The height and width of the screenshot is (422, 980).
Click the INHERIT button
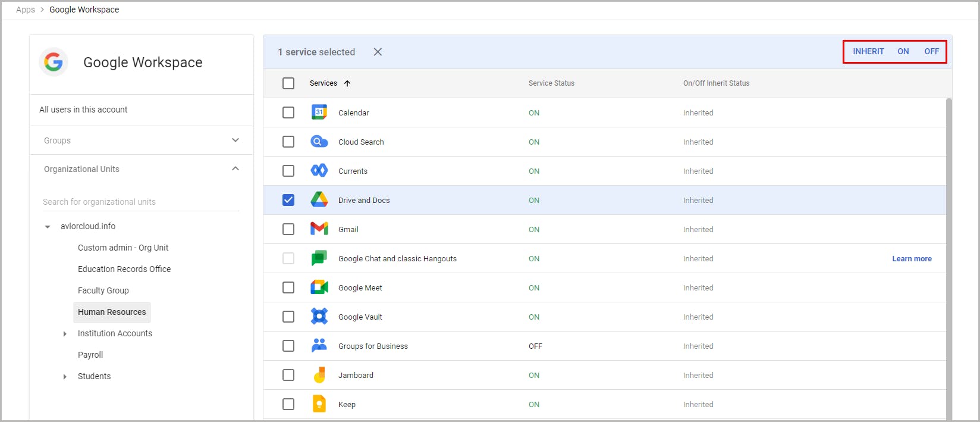click(868, 51)
